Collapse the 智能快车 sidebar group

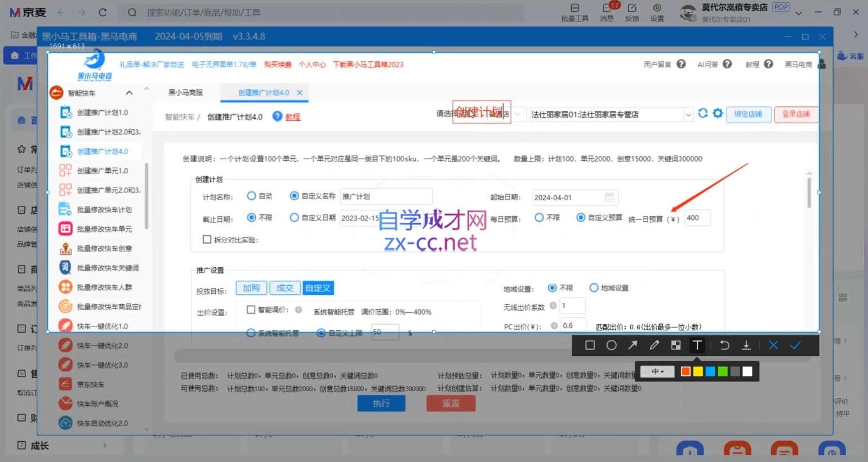(129, 93)
